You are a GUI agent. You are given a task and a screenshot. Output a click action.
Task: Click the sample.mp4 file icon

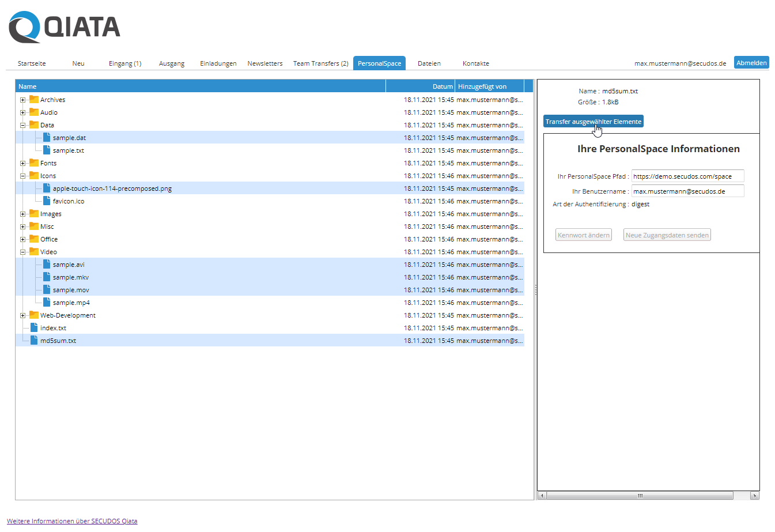[x=47, y=303]
